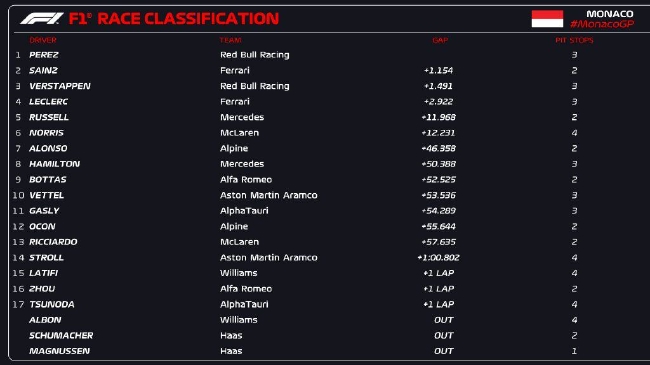Click the PIT STOPS column header
Image resolution: width=650 pixels, height=365 pixels.
click(574, 40)
